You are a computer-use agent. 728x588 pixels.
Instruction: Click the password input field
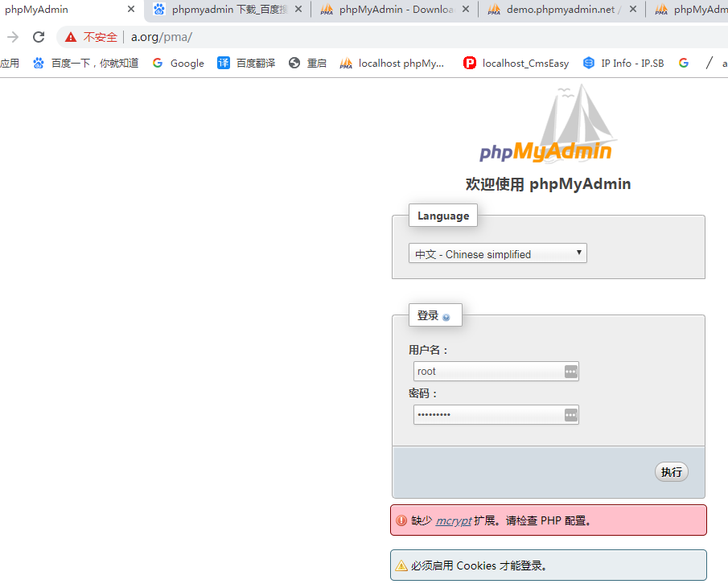click(x=496, y=415)
